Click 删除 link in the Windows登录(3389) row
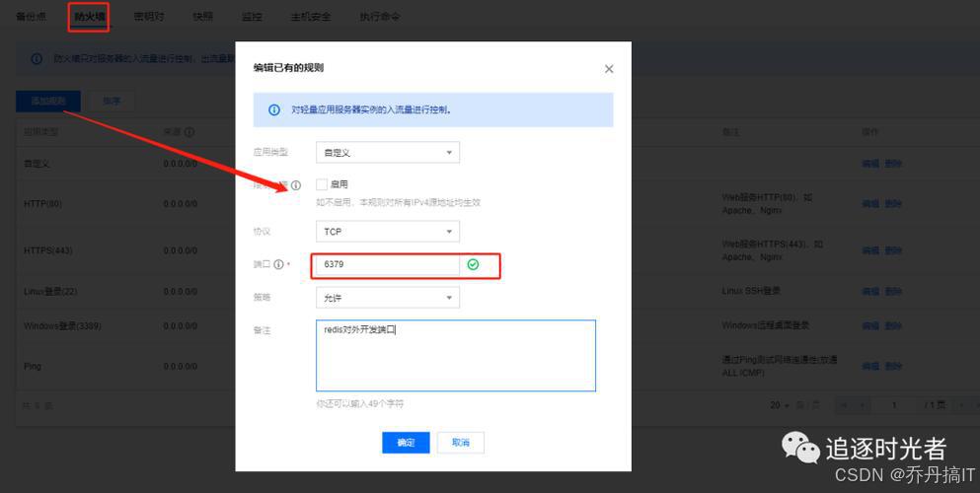The height and width of the screenshot is (493, 980). pos(893,325)
